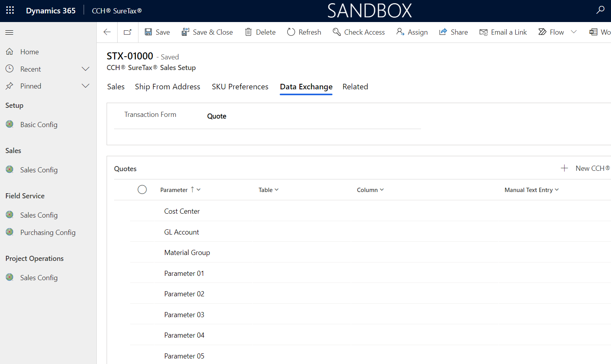Click the Refresh circular arrow icon
Image resolution: width=611 pixels, height=364 pixels.
291,32
